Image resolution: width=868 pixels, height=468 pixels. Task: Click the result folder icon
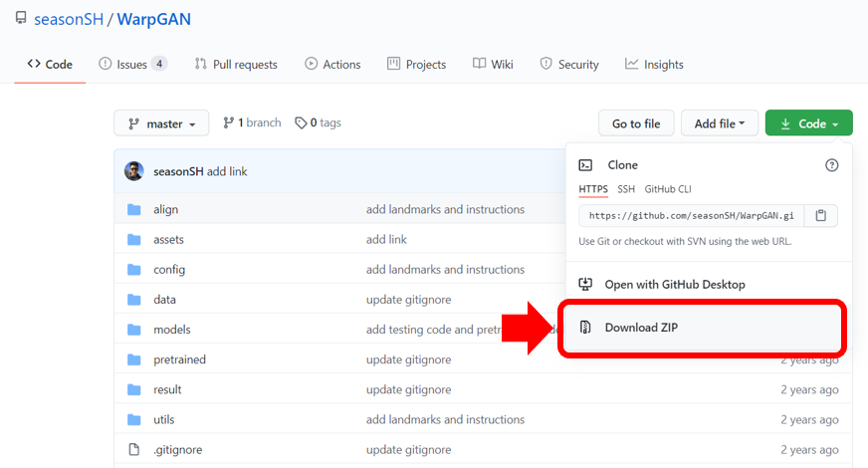pos(134,390)
